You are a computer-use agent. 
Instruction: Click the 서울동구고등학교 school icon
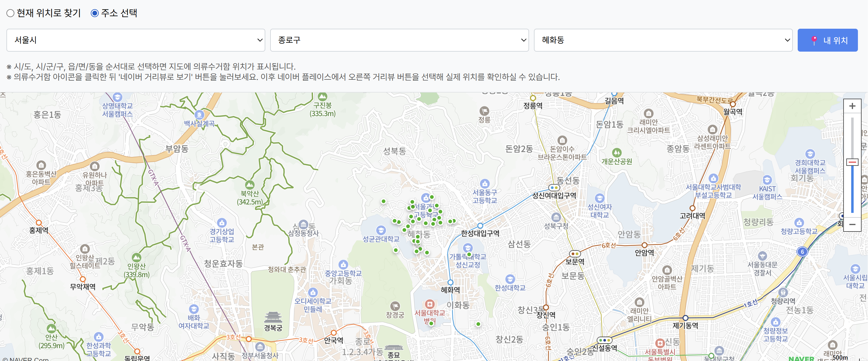click(484, 184)
